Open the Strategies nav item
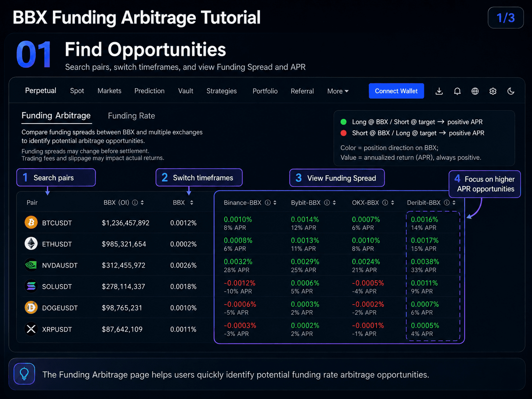The width and height of the screenshot is (532, 399). [x=222, y=91]
